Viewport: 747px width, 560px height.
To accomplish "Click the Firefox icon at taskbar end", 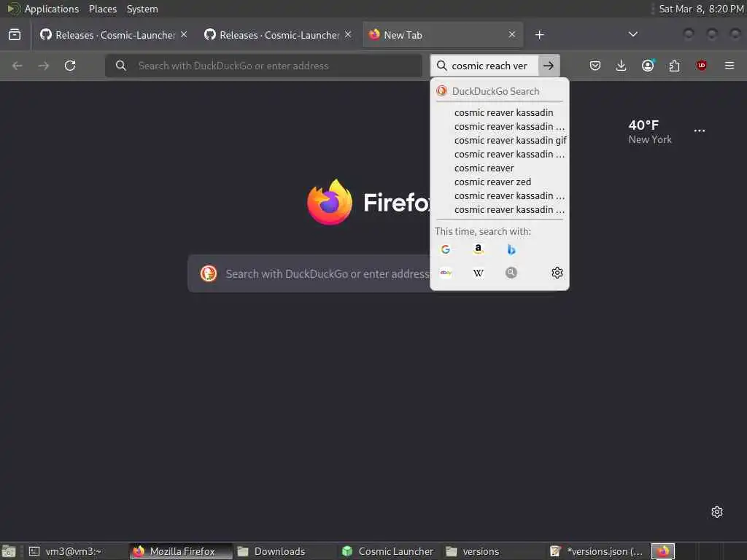I will 663,551.
